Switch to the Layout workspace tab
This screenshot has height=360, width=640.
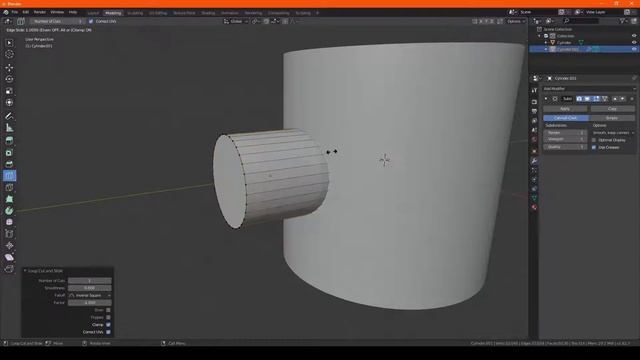pyautogui.click(x=93, y=13)
